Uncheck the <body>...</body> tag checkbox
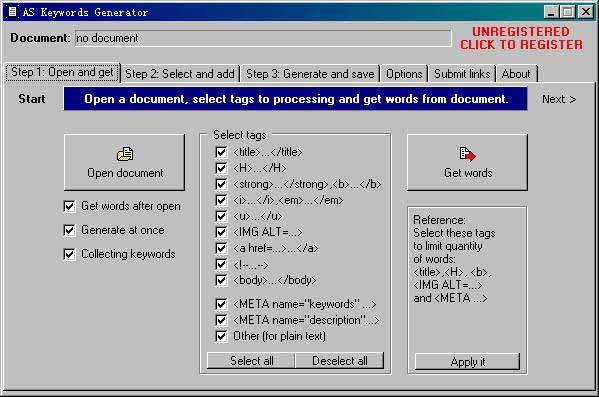The height and width of the screenshot is (397, 599). pos(221,280)
